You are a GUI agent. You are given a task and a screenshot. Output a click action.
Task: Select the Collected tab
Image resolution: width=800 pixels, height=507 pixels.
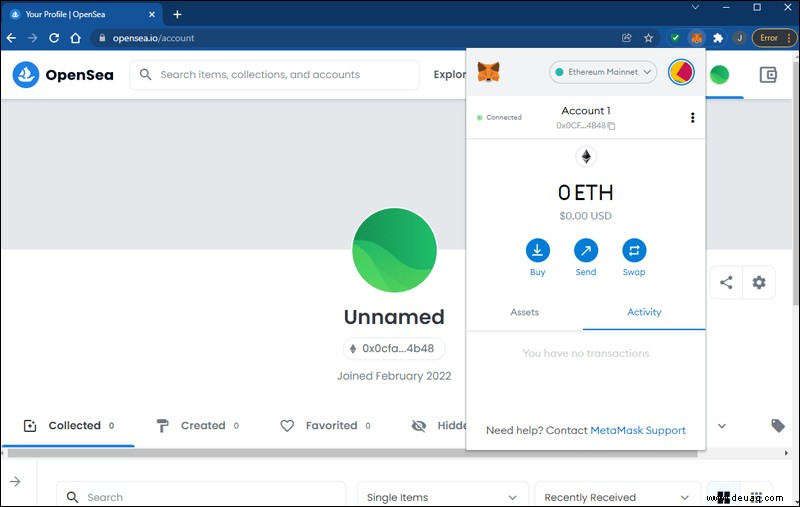[x=68, y=426]
